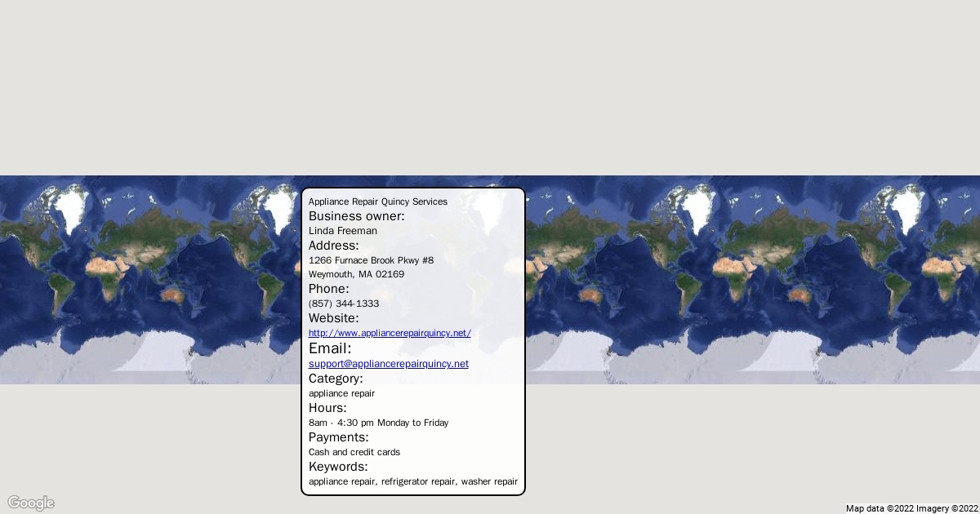Image resolution: width=980 pixels, height=514 pixels.
Task: Click the Hours heading label
Action: [x=327, y=408]
